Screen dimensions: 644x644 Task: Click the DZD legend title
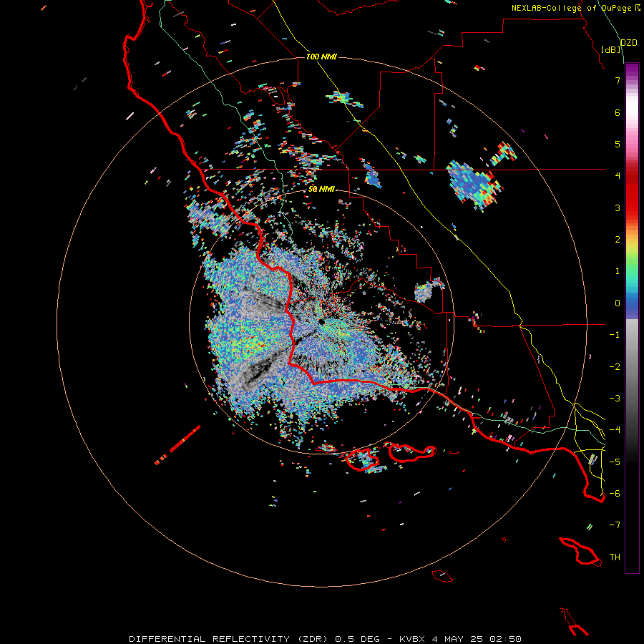628,43
